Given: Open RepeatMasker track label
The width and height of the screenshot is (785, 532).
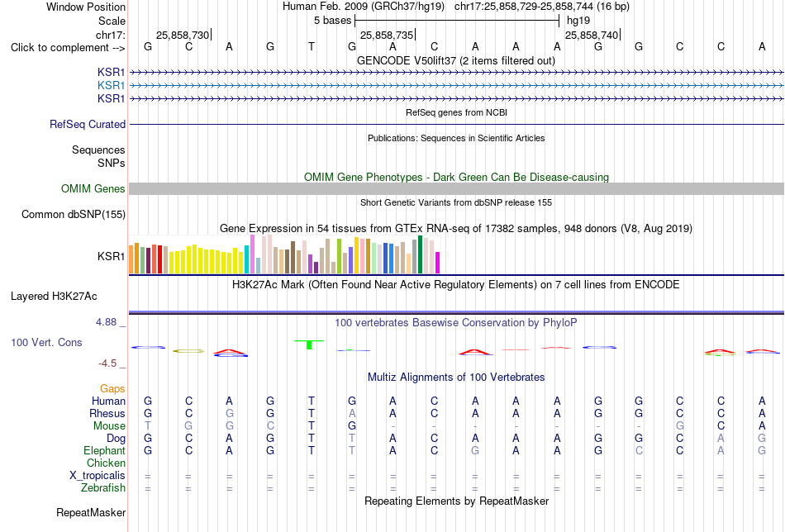Looking at the screenshot, I should [x=91, y=512].
